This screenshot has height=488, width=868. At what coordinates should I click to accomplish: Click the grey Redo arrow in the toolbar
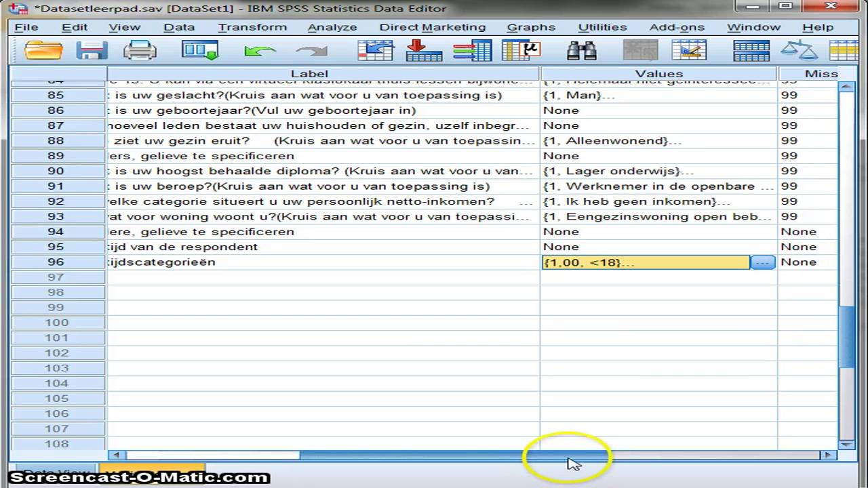click(x=311, y=51)
